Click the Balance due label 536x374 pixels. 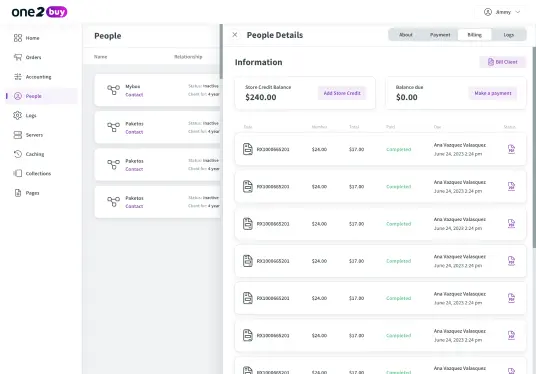coord(409,87)
